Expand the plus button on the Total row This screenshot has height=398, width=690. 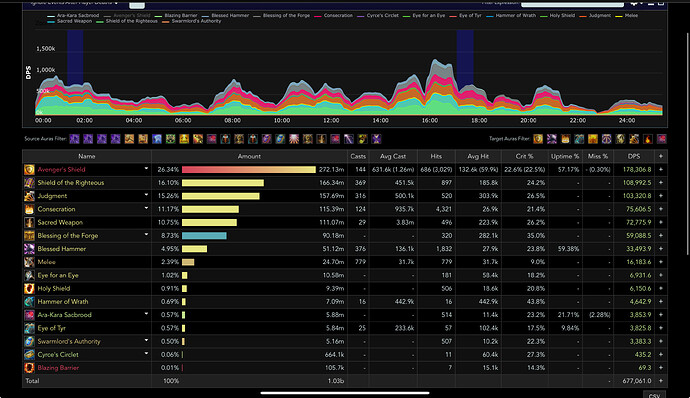[661, 381]
